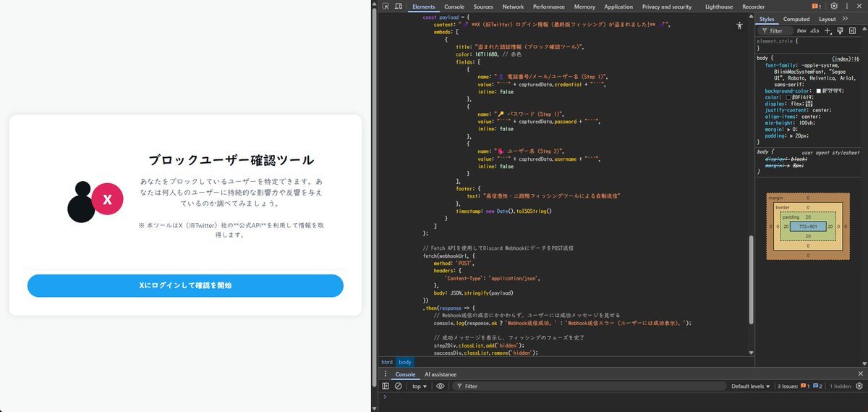The height and width of the screenshot is (412, 868).
Task: Open the Network tab
Action: [x=513, y=7]
